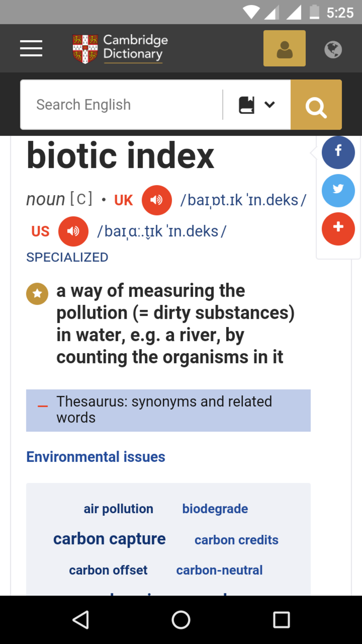Screen dimensions: 362x644
Task: Share the entry on Twitter
Action: (x=338, y=190)
